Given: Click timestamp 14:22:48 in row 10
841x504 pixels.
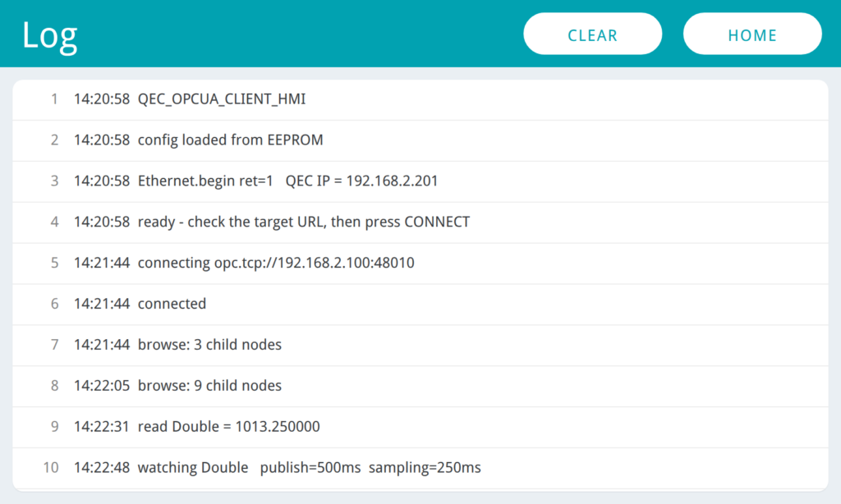Looking at the screenshot, I should pos(102,468).
